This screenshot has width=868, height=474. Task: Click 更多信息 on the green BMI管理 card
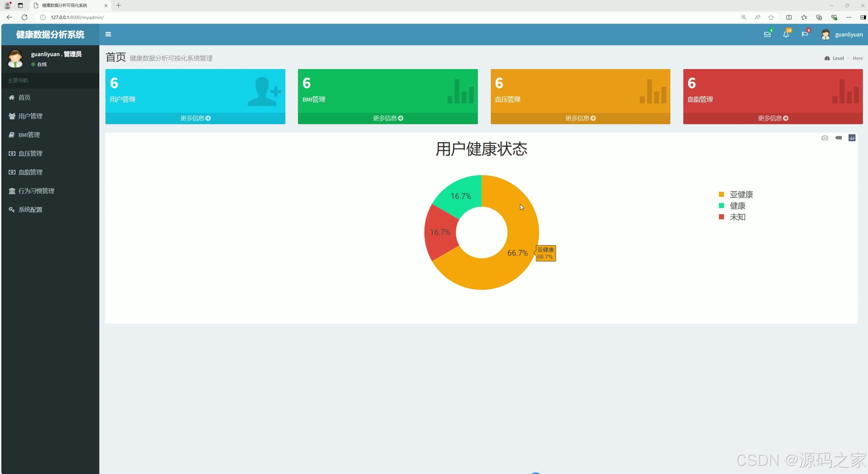[388, 118]
